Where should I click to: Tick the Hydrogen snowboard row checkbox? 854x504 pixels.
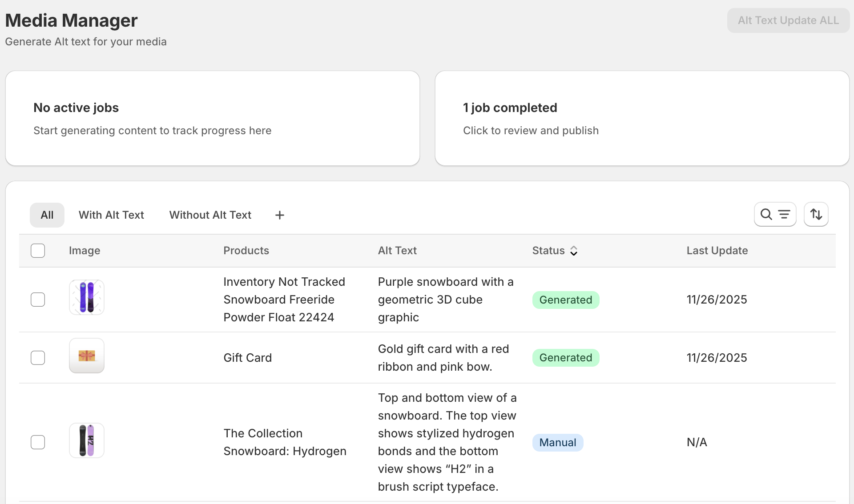38,442
